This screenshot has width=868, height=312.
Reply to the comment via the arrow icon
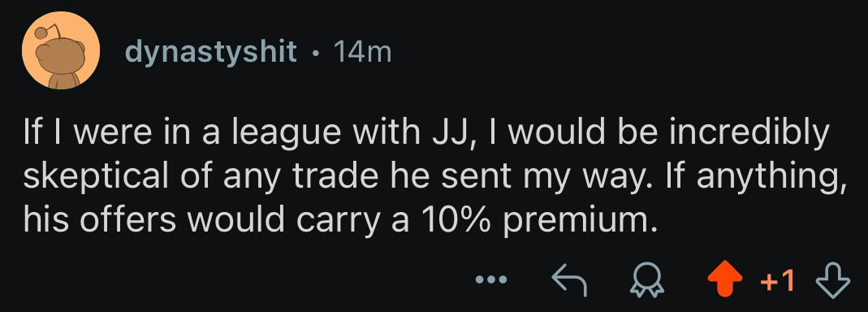tap(570, 281)
